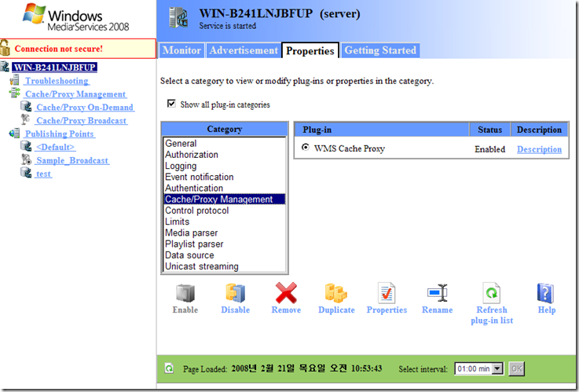Viewport: 579px width, 392px height.
Task: Select the WIN-B241LNJBFUP server node
Action: coord(55,67)
